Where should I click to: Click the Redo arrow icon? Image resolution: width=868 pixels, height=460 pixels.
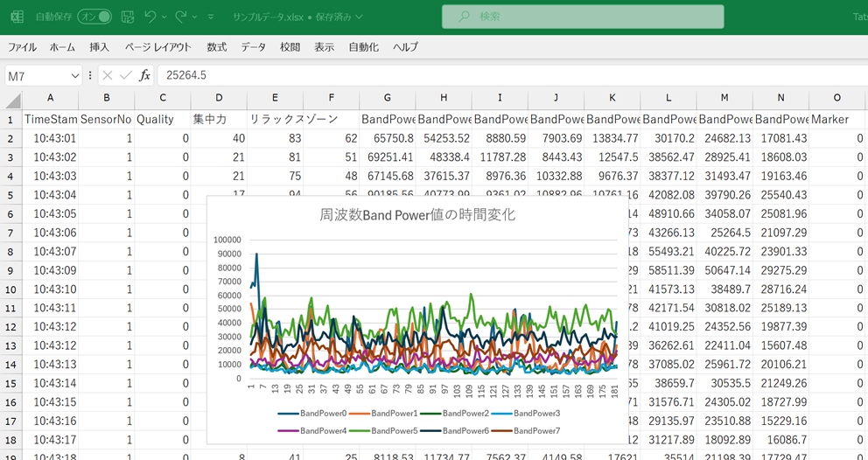click(181, 17)
